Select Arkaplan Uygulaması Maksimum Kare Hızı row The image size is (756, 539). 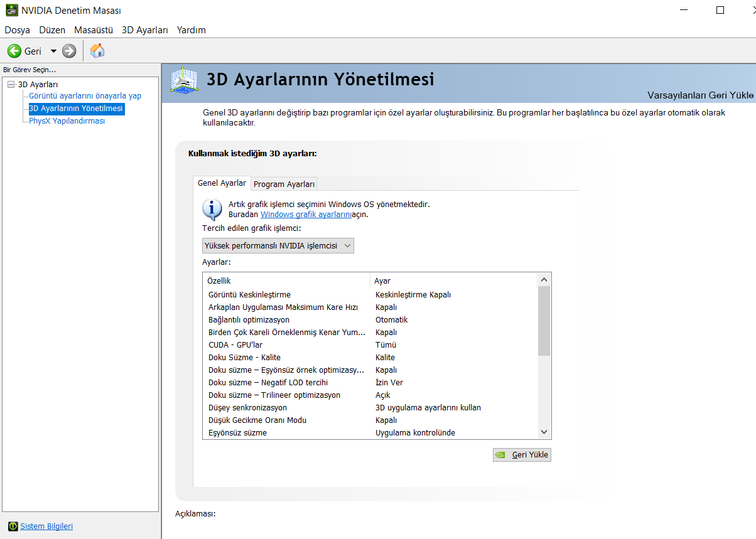[x=370, y=307]
